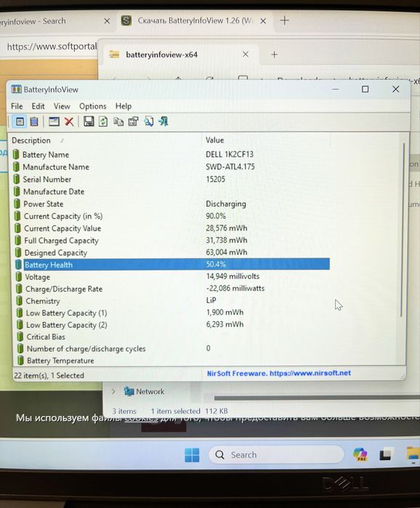Click the softportal URL address bar
This screenshot has height=508, width=420.
pos(52,47)
